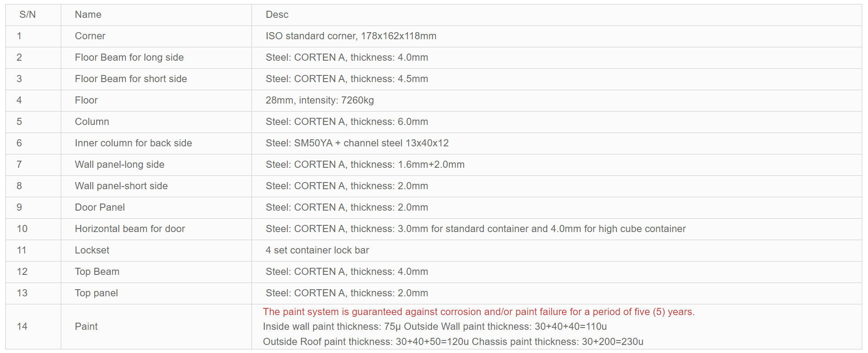Click Floor Beam for short side

131,79
